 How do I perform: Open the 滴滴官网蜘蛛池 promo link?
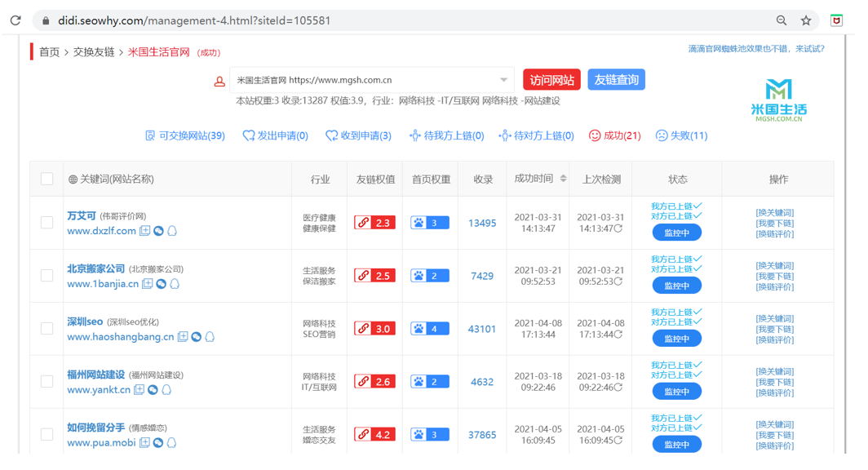pyautogui.click(x=756, y=49)
